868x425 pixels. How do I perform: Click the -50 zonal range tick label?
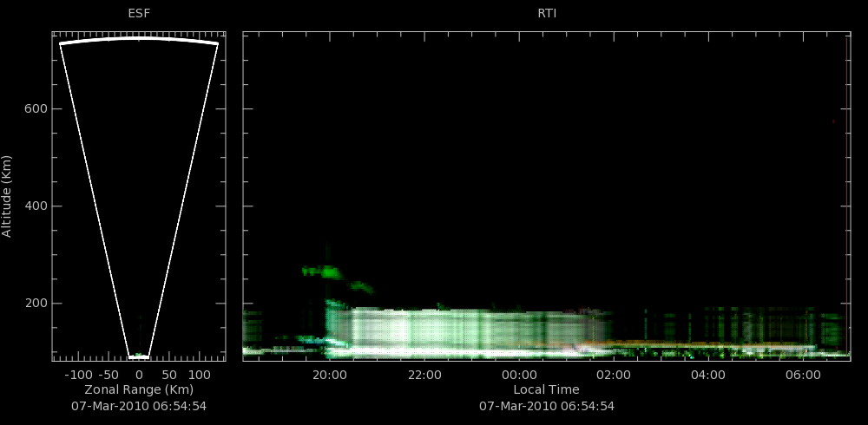coord(109,376)
